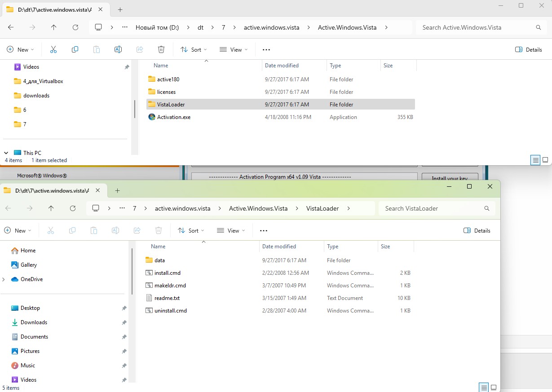Open See more menu in top window toolbar

point(266,50)
